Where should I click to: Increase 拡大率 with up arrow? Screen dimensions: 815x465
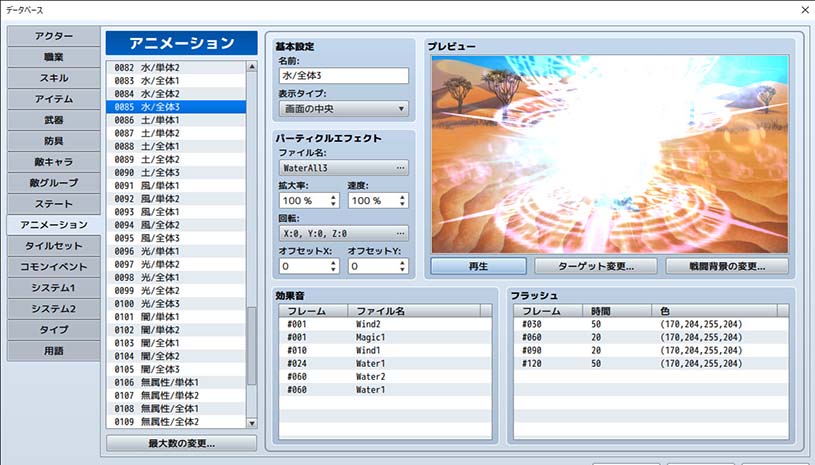(x=333, y=197)
